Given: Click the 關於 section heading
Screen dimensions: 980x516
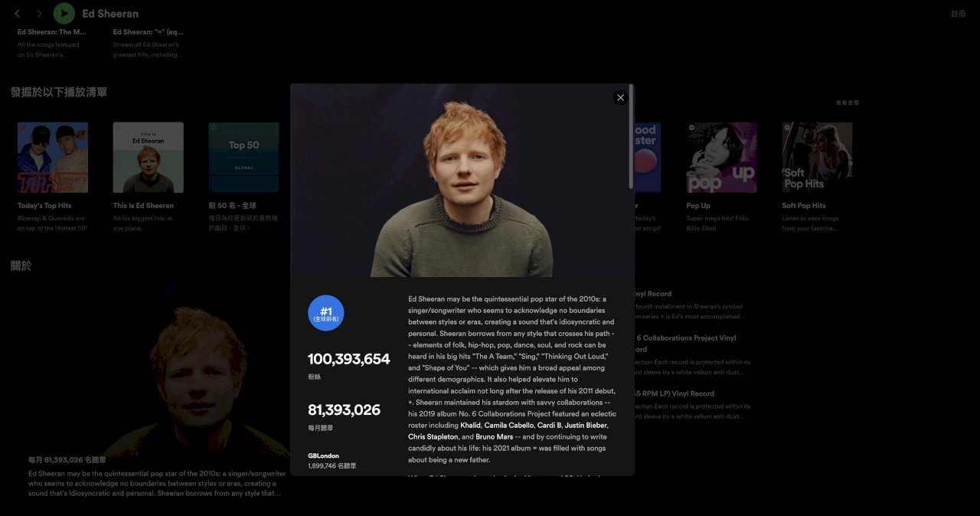Looking at the screenshot, I should (x=21, y=266).
